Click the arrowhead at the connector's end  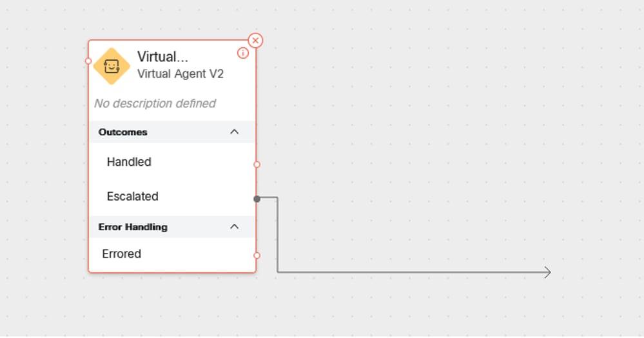pos(547,272)
